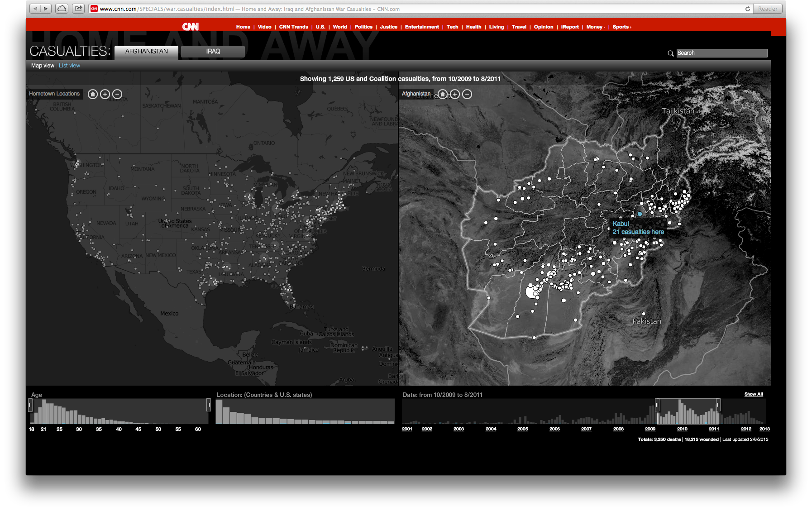Screen dimensions: 812x511
Task: Switch to List view
Action: [69, 66]
